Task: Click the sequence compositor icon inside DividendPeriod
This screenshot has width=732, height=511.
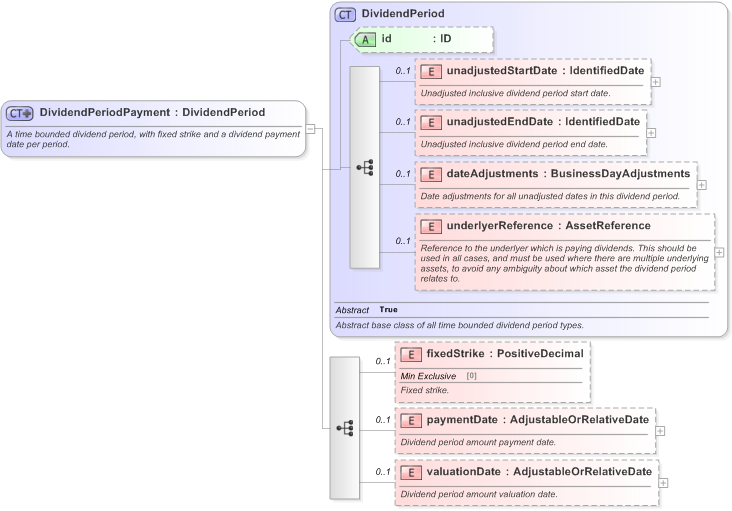Action: pos(365,167)
